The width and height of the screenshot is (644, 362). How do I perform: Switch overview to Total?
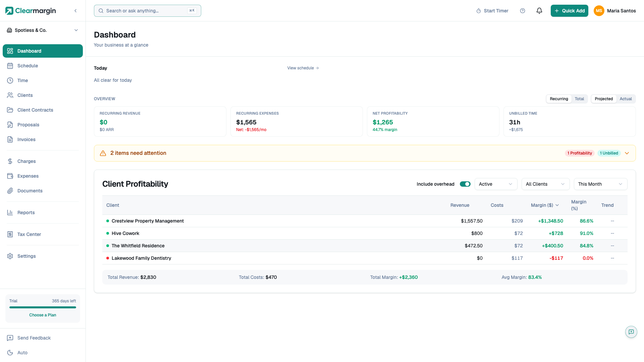579,99
